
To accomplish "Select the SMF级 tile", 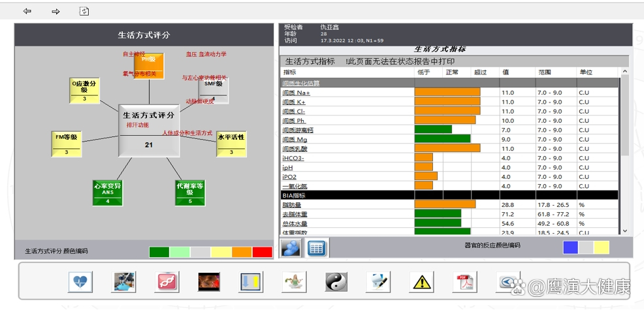I will [214, 90].
